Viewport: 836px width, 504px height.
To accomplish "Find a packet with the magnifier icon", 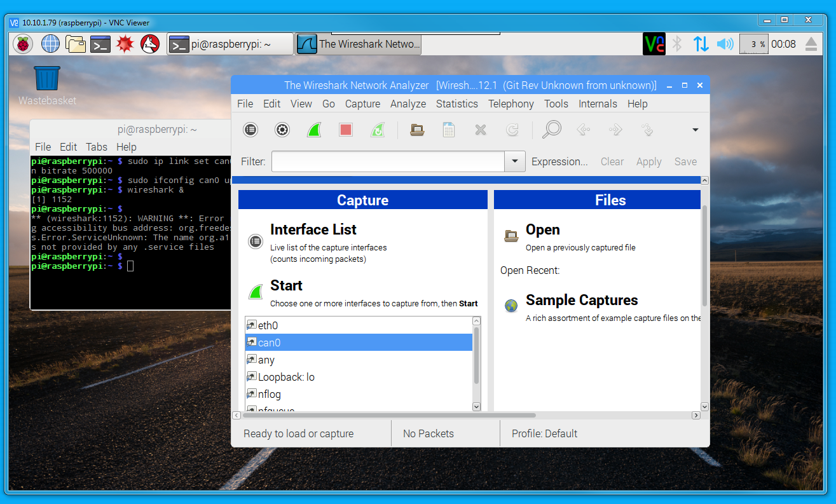I will (551, 129).
